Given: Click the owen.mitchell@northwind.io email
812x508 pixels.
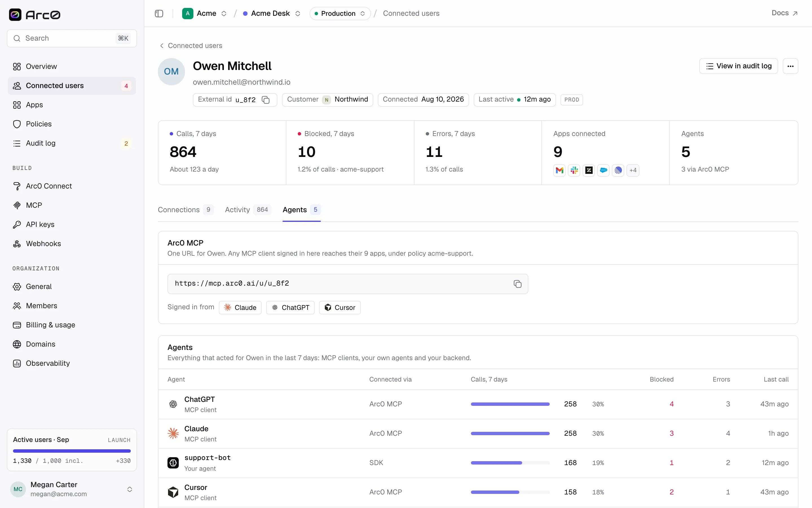Looking at the screenshot, I should pyautogui.click(x=242, y=82).
